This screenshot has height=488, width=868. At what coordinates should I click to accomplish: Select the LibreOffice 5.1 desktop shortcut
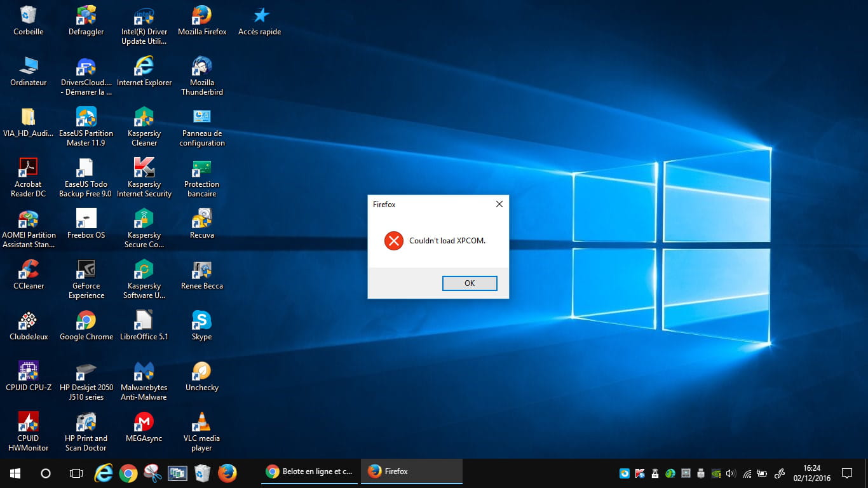point(144,326)
